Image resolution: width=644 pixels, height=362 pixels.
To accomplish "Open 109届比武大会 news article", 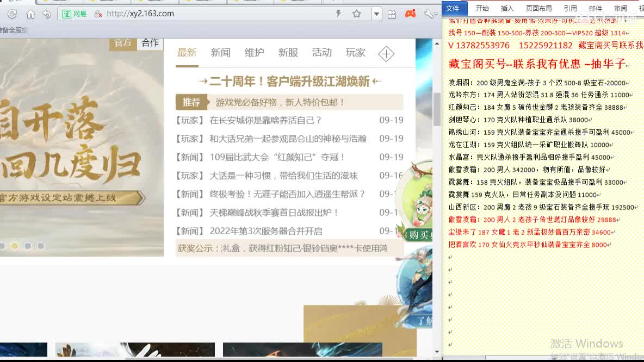I will (x=277, y=157).
